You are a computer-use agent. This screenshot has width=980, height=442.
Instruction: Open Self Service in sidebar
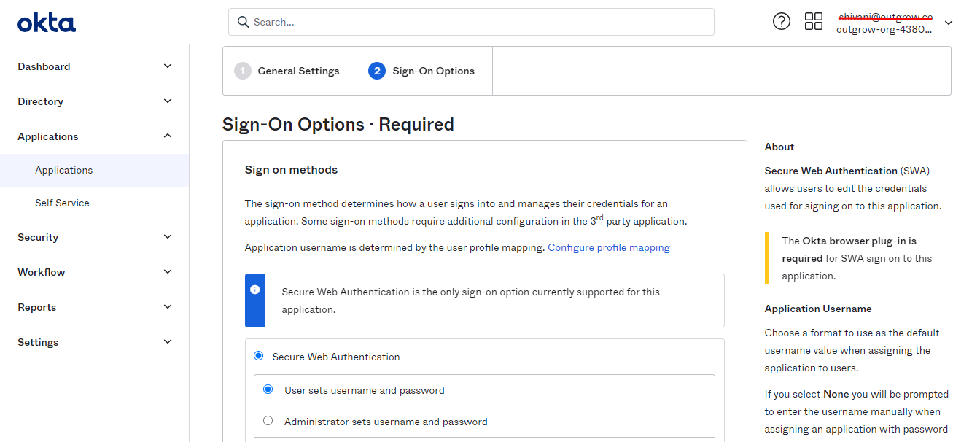click(x=62, y=203)
